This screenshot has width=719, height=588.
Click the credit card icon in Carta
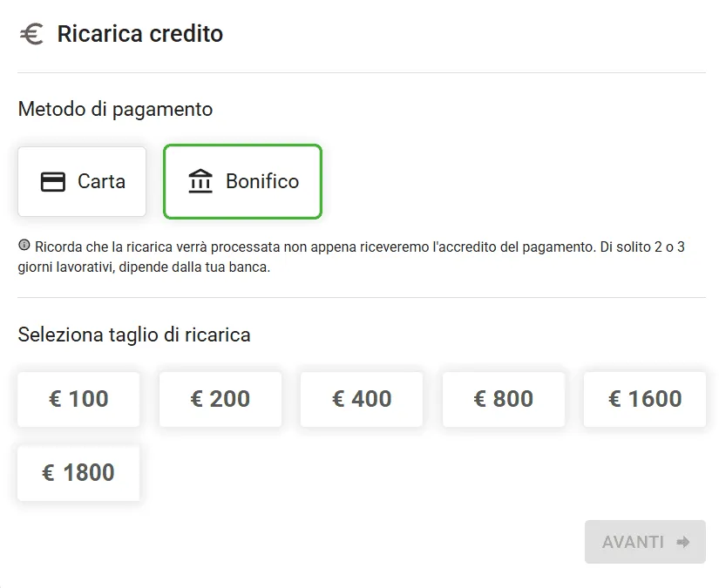53,181
